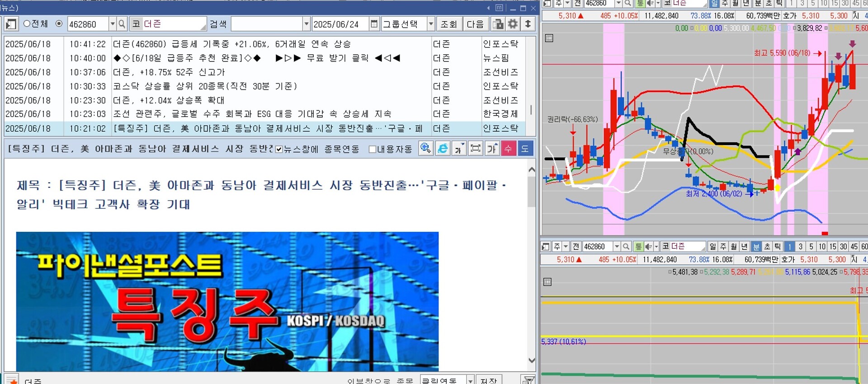868x384 pixels.
Task: Click the filter icon at bottom right of news panel
Action: [x=528, y=380]
